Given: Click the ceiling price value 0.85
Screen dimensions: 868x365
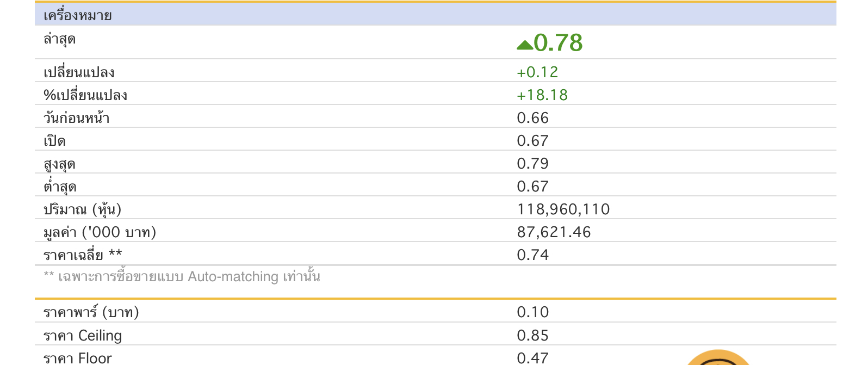Looking at the screenshot, I should 532,336.
